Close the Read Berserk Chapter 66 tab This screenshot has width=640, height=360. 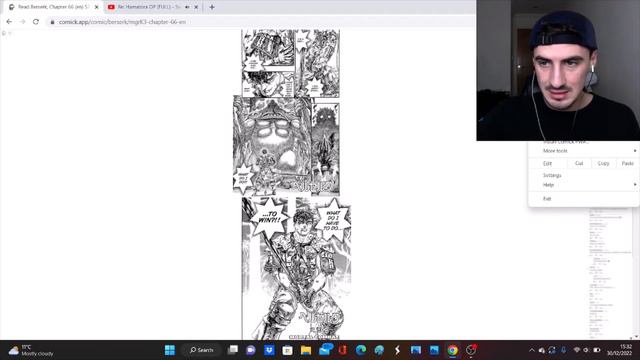click(97, 7)
